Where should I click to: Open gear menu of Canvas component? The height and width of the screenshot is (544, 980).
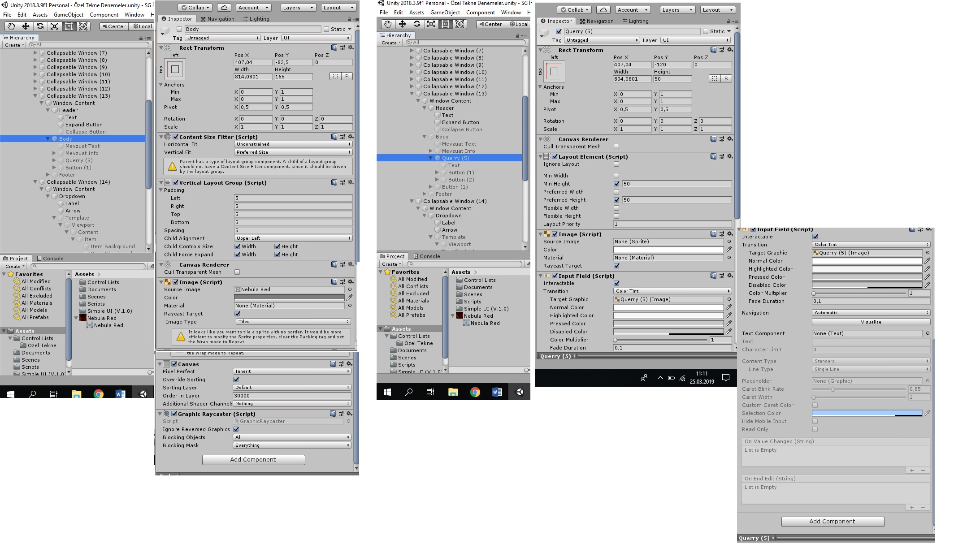pyautogui.click(x=349, y=364)
